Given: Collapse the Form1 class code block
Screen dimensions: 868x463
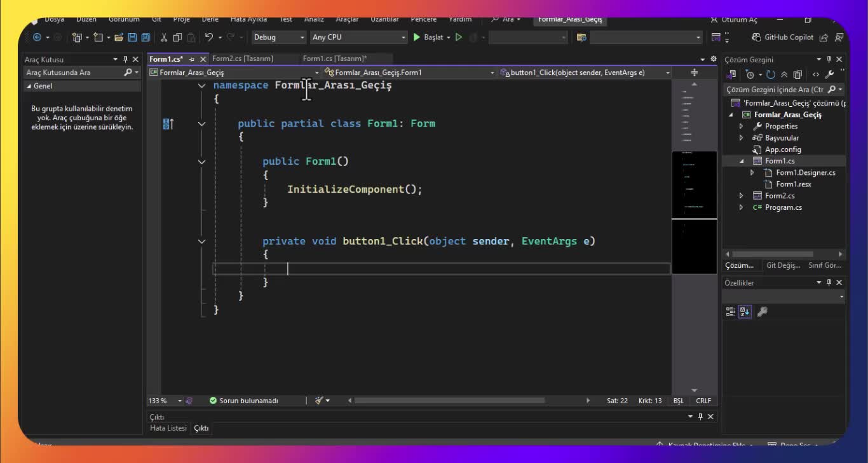Looking at the screenshot, I should point(202,123).
